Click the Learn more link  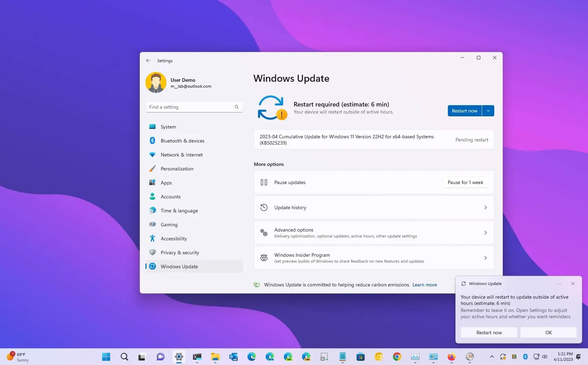click(x=425, y=285)
